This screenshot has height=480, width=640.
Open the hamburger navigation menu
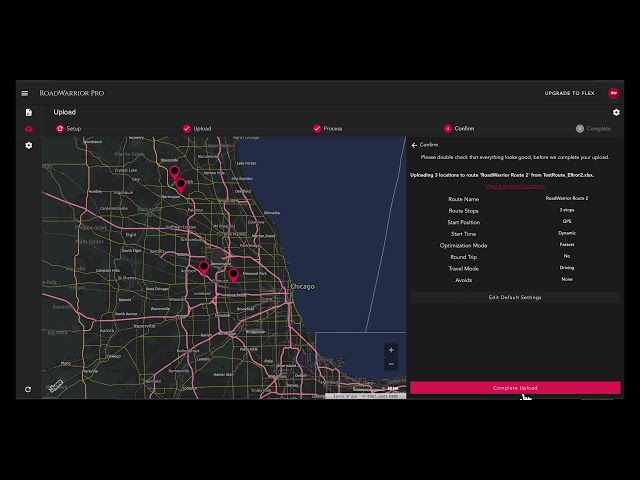[24, 93]
